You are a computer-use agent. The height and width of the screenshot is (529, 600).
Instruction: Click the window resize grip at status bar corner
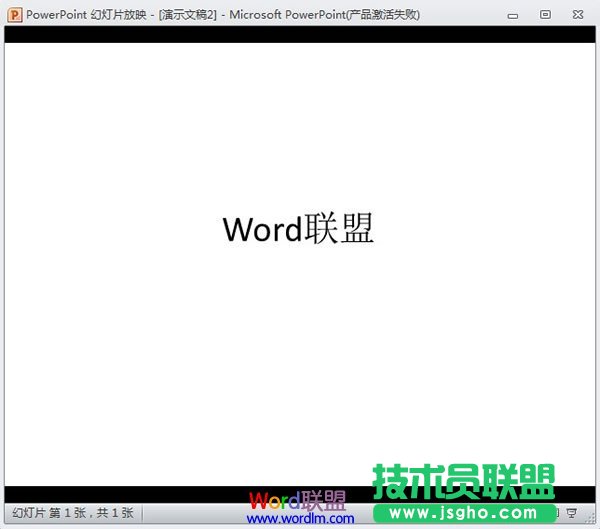point(590,518)
